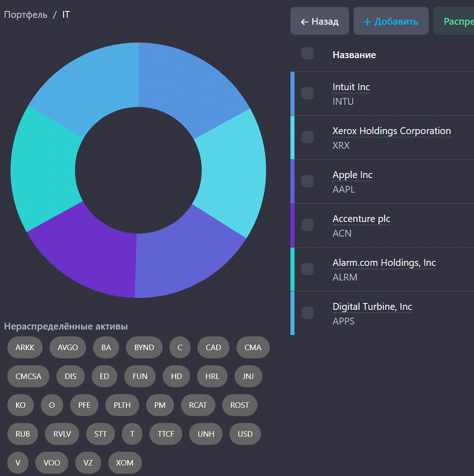Screen dimensions: 474x476
Task: Select the VZ asset chip
Action: (x=88, y=462)
